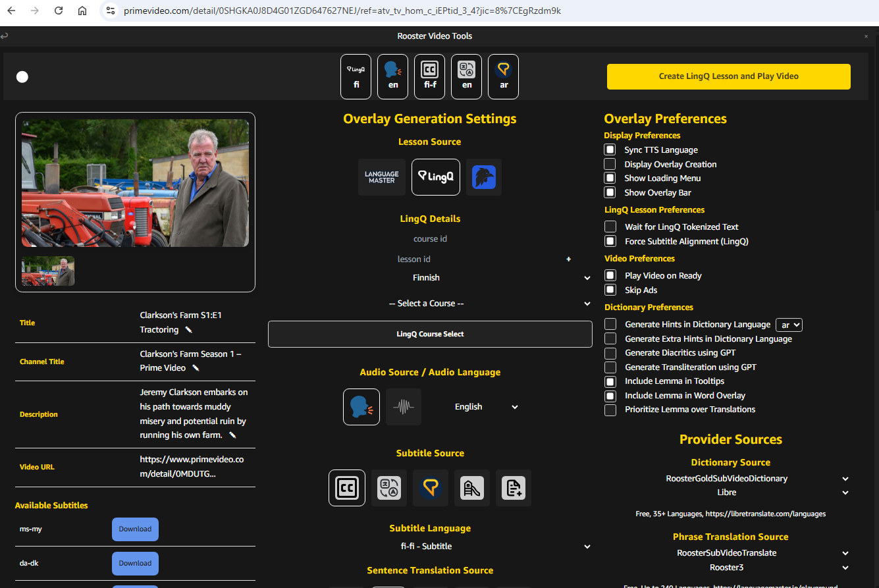
Task: Enable Generate Transliteration using GPT
Action: coord(610,367)
